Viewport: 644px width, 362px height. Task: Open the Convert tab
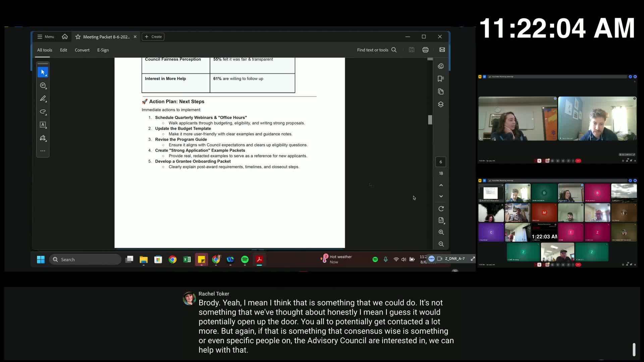coord(82,50)
